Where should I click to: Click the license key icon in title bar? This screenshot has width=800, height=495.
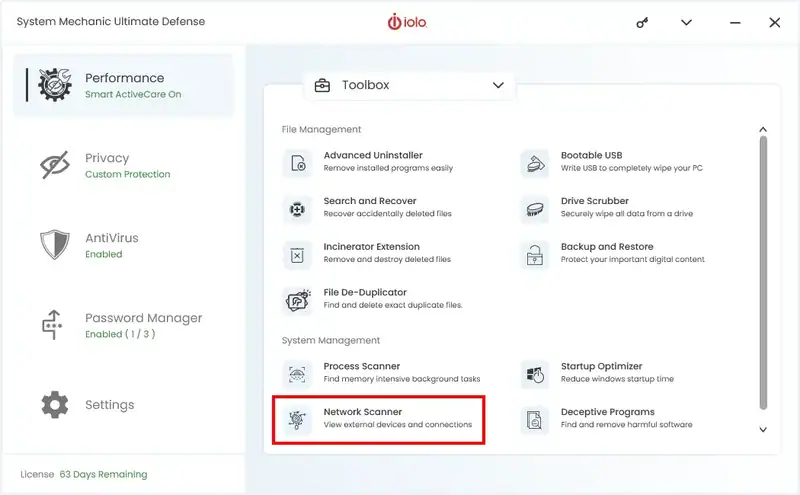tap(643, 22)
